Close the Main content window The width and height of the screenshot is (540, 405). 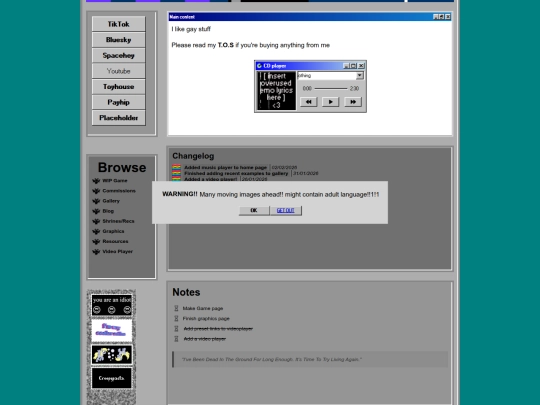coord(448,17)
